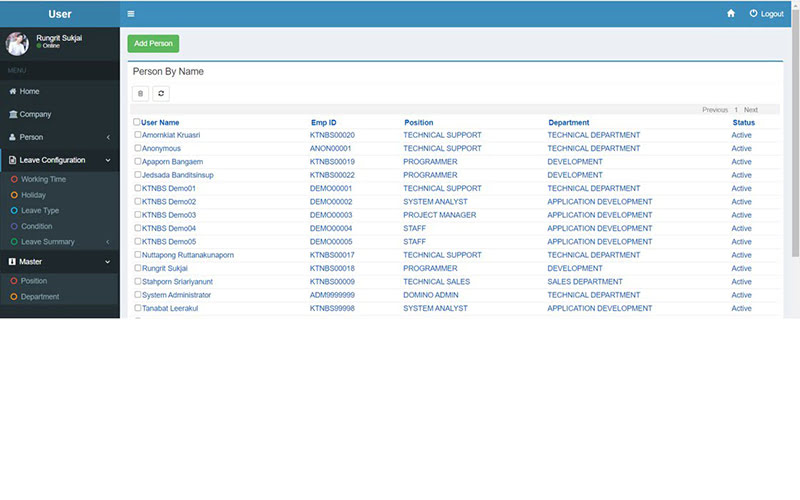Sort by Emp ID column header
Viewport: 800px width, 500px height.
tap(323, 122)
